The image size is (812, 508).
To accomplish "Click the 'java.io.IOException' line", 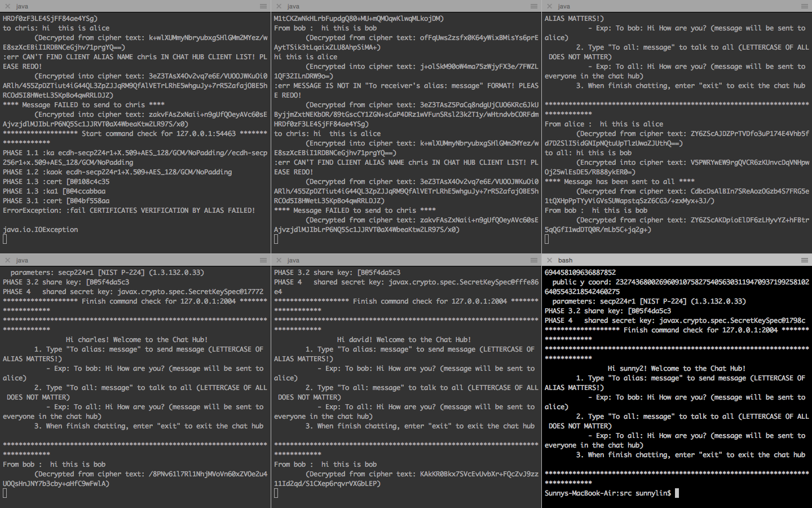I will point(41,230).
